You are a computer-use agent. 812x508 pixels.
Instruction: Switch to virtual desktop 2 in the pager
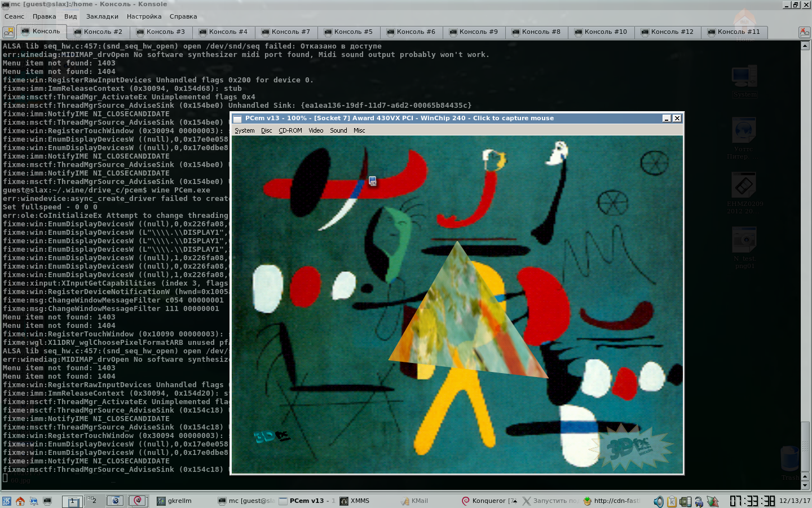coord(94,501)
